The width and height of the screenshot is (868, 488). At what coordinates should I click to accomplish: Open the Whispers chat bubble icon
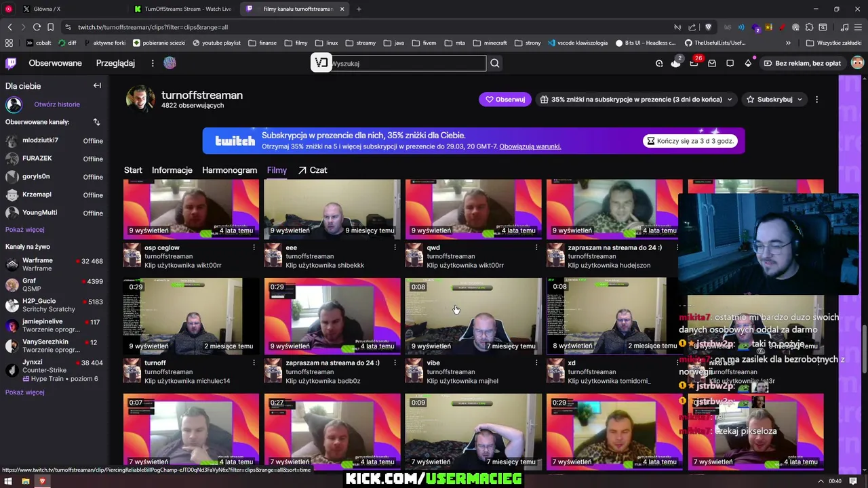[x=730, y=63]
